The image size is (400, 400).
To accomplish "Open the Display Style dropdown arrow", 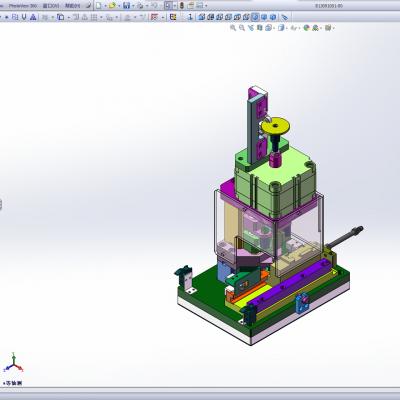I will click(287, 28).
